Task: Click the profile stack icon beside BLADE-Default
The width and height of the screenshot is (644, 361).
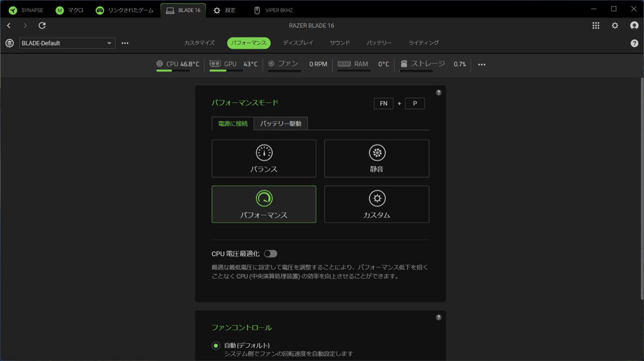Action: click(x=9, y=43)
